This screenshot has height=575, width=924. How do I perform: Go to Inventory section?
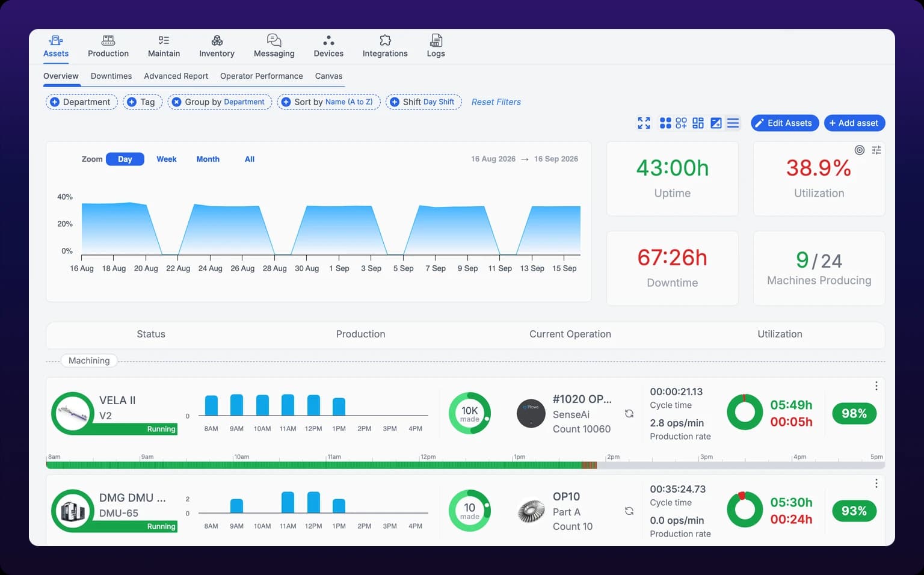click(x=217, y=46)
